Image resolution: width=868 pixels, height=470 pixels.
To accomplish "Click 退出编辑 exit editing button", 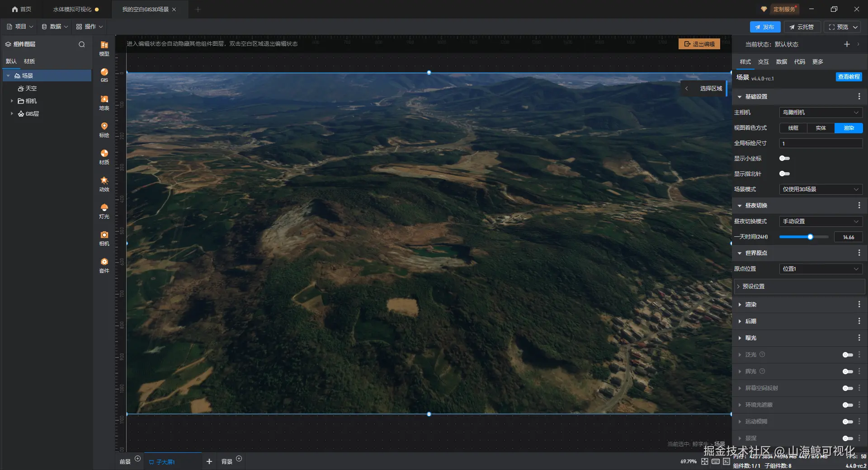I will point(699,44).
